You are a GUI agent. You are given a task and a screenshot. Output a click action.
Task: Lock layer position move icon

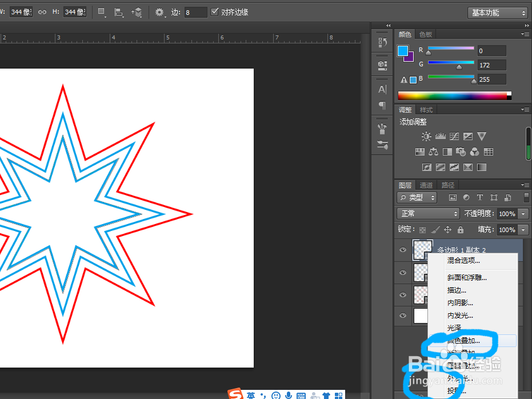tap(448, 230)
